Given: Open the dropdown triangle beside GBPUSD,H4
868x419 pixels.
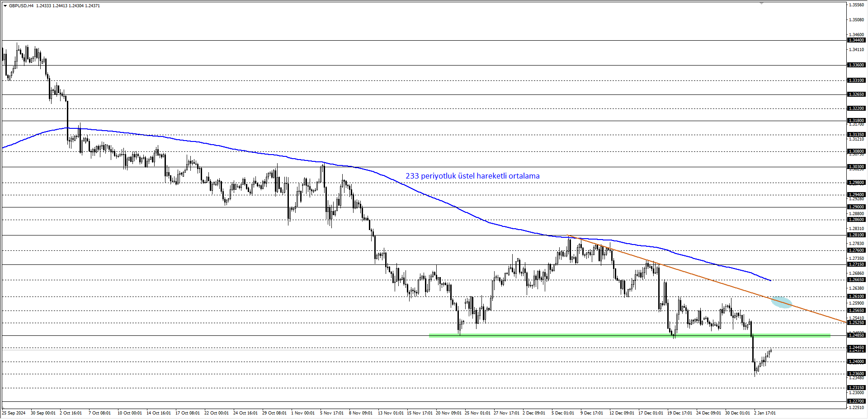Looking at the screenshot, I should (x=5, y=6).
